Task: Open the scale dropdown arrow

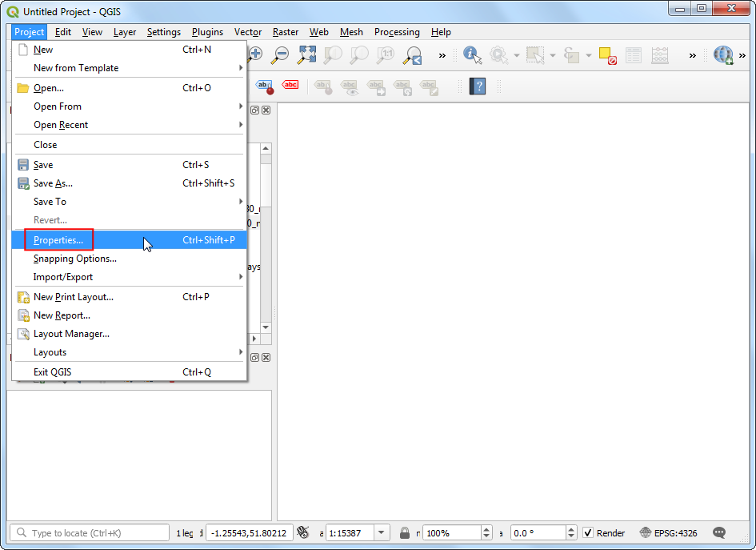Action: point(382,532)
